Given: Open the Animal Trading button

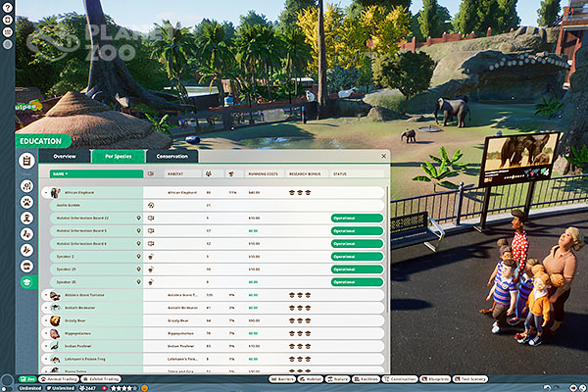Looking at the screenshot, I should click(59, 379).
